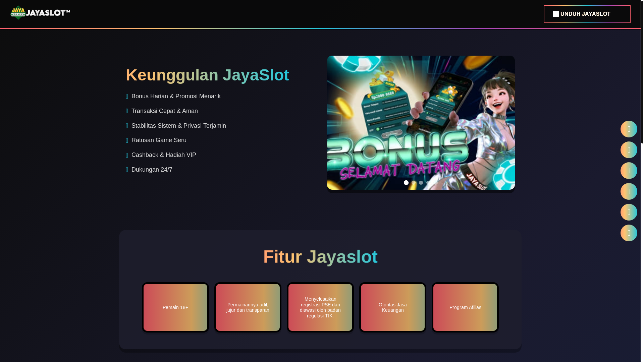Click the registrasi PSE feature card
The image size is (644, 362).
320,307
